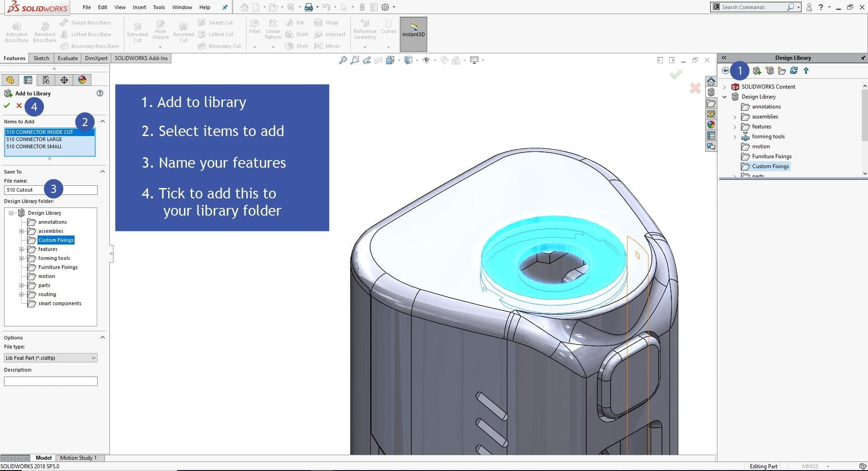Image resolution: width=868 pixels, height=471 pixels.
Task: Open View Palette tab in task pane
Action: pos(711,114)
